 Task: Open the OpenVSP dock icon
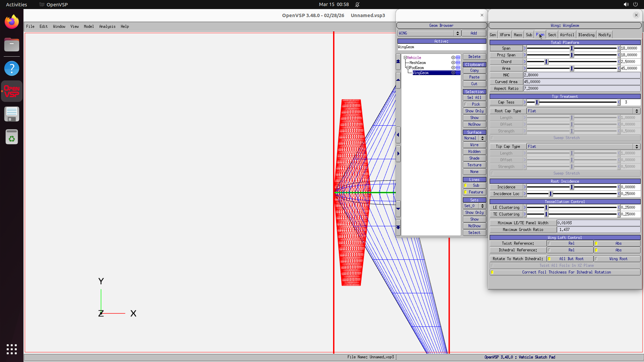[12, 91]
